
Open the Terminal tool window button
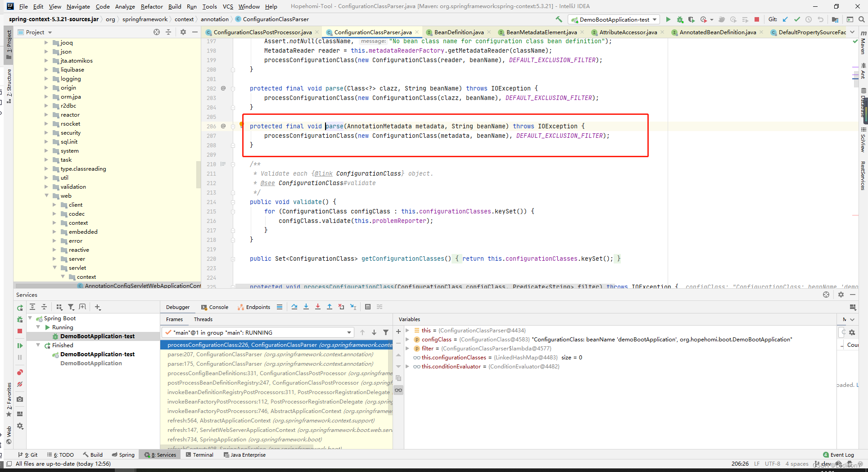[199, 455]
